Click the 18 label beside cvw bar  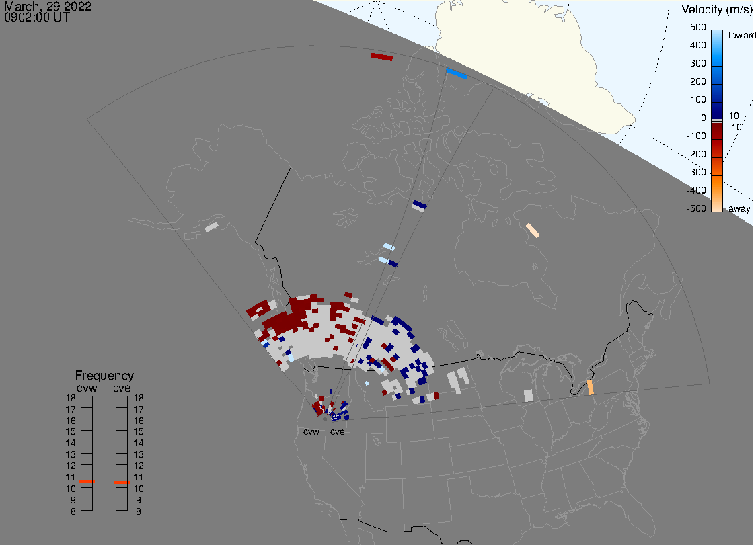71,398
